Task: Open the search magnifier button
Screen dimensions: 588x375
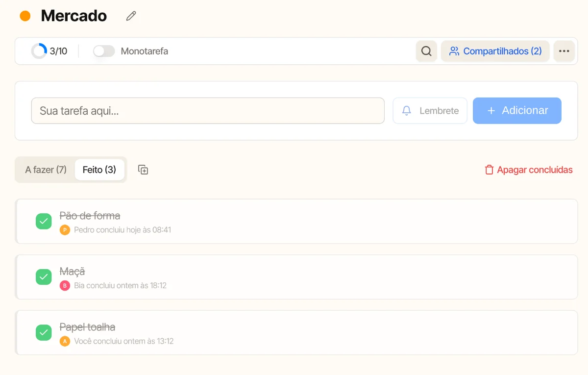Action: click(x=426, y=51)
